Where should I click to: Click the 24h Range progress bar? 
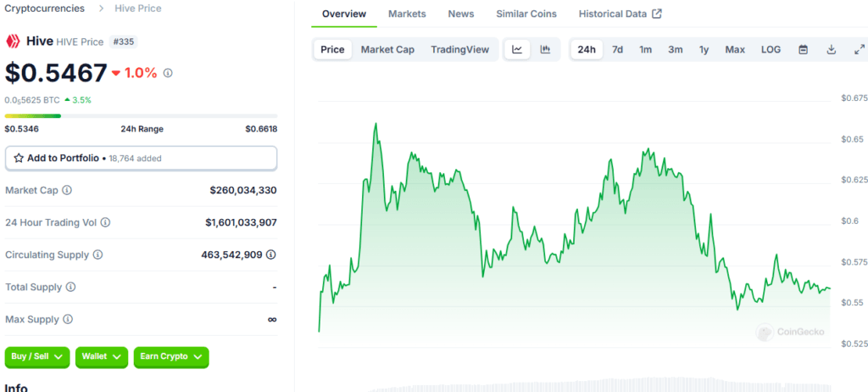pyautogui.click(x=142, y=116)
